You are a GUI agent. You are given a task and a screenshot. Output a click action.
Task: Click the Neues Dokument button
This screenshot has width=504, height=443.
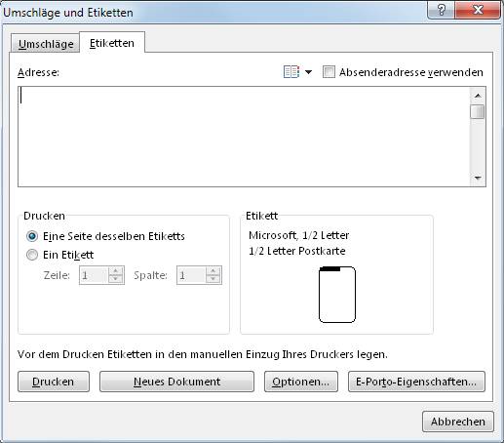(176, 382)
